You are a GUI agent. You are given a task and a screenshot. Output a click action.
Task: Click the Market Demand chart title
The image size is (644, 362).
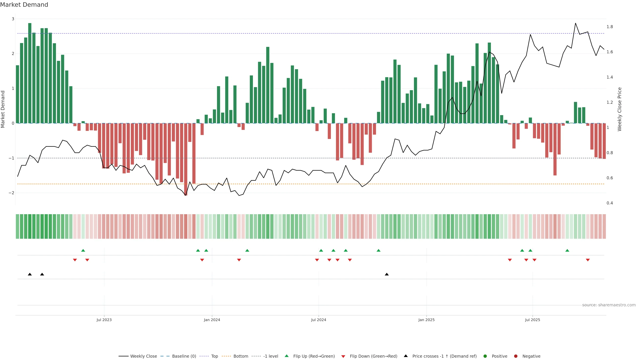tap(24, 5)
